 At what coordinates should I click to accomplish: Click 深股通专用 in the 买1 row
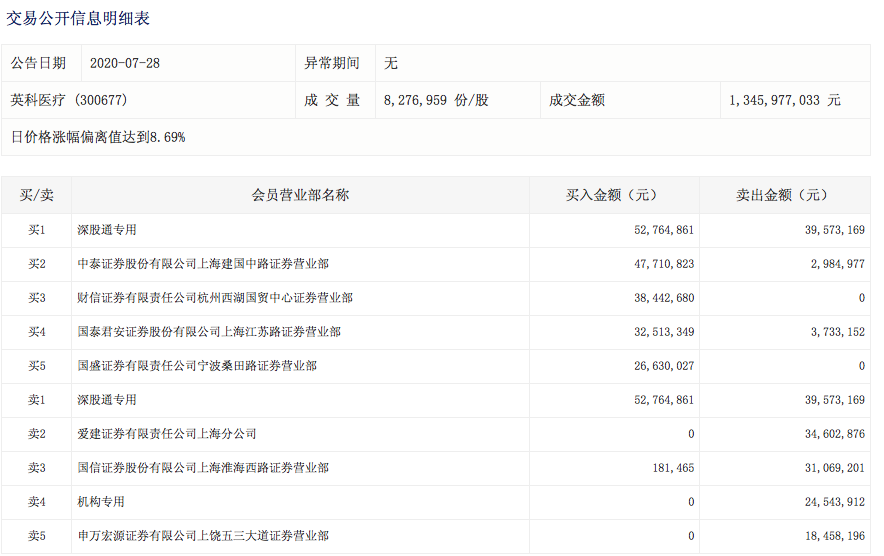click(107, 230)
